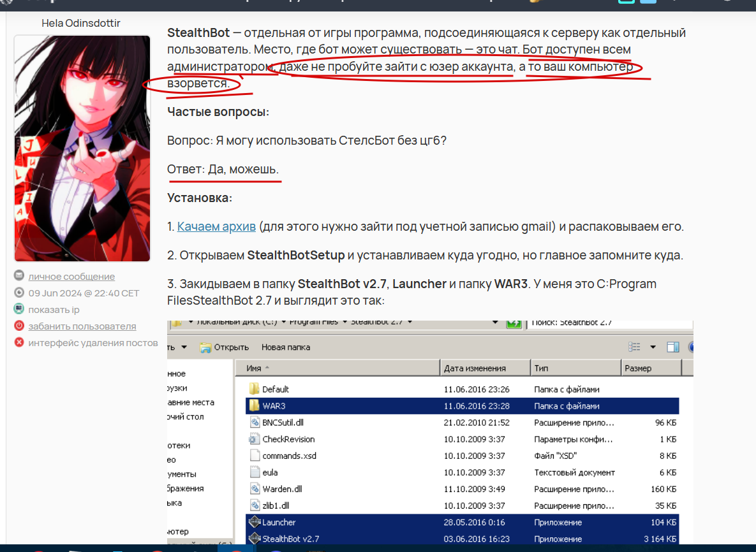Image resolution: width=756 pixels, height=552 pixels.
Task: Click the 'Поиск: StealthBot 2.7' search field
Action: pos(610,324)
